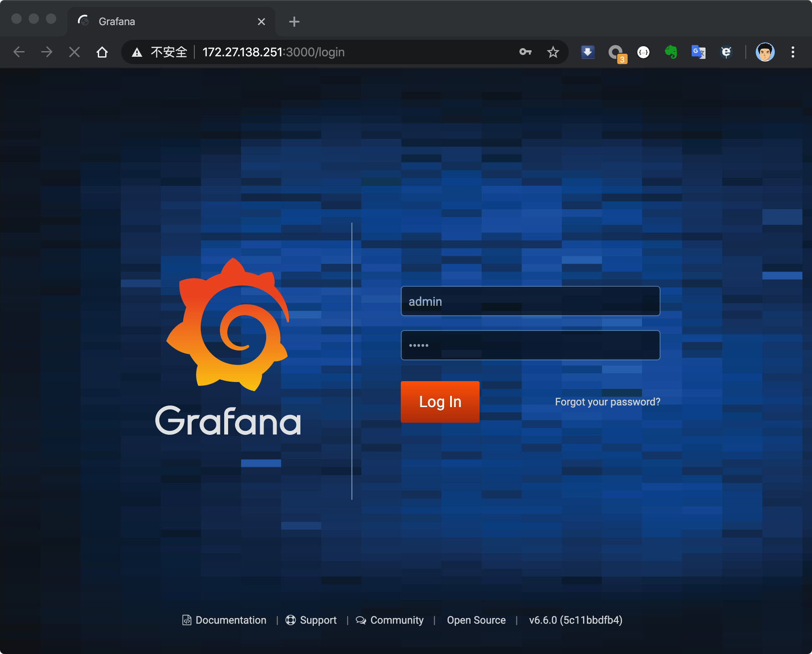
Task: Open saved passwords key icon
Action: 525,52
